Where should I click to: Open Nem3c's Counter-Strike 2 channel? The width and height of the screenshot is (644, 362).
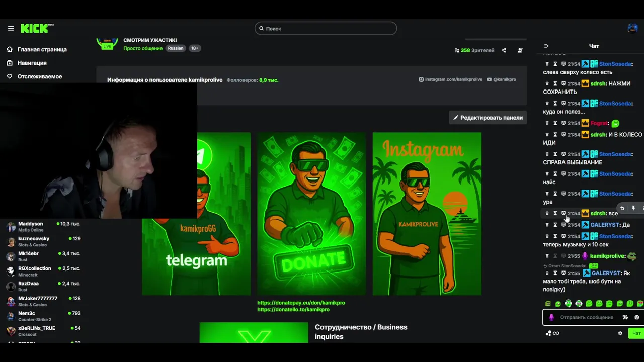(43, 316)
